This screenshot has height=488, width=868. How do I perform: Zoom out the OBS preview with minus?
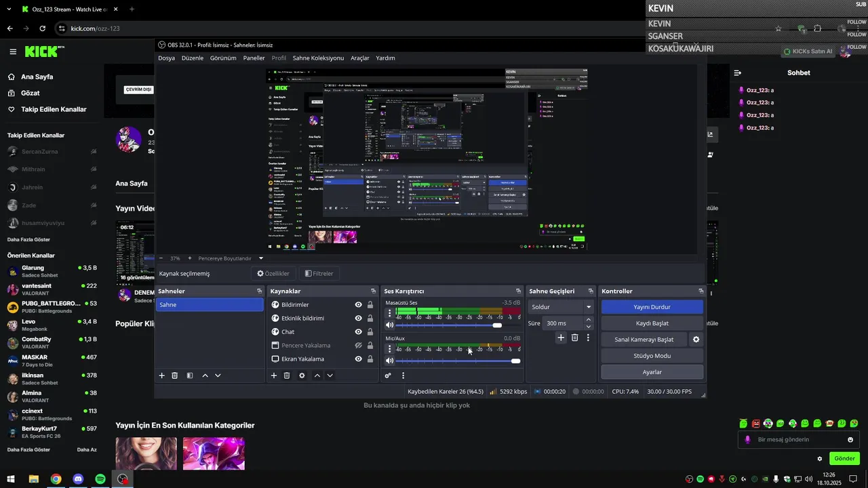pyautogui.click(x=161, y=258)
